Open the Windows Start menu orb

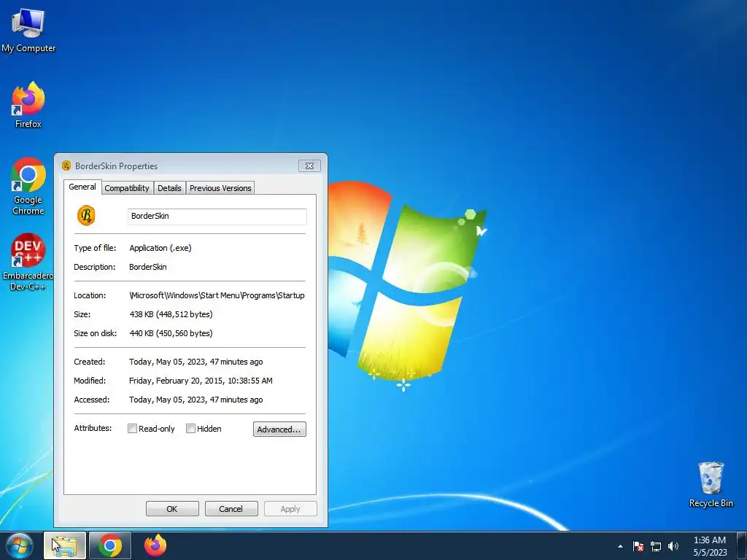[x=20, y=545]
